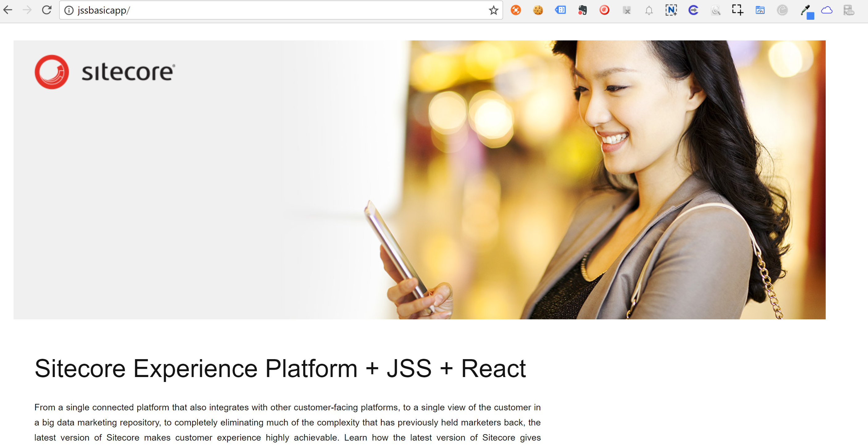Bookmark this page with the star
The width and height of the screenshot is (868, 448).
tap(494, 10)
